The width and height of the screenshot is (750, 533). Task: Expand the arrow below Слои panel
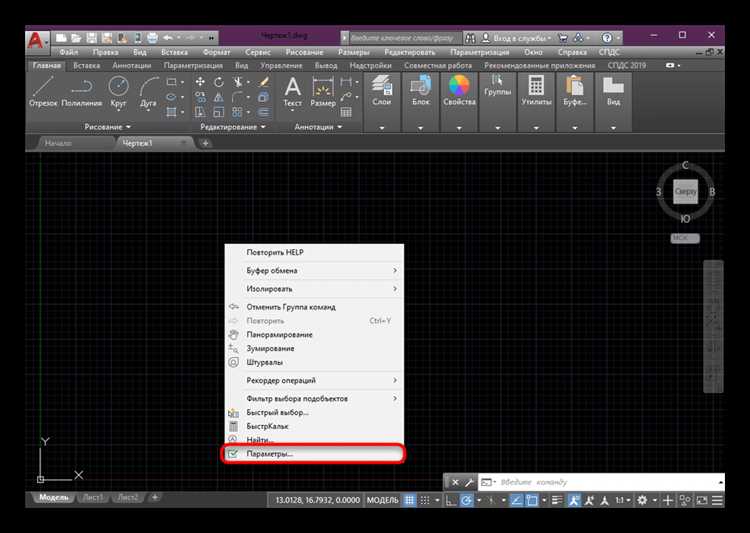click(x=382, y=128)
